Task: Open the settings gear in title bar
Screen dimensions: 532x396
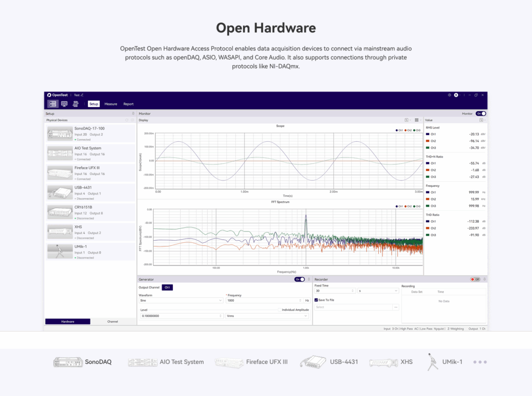Action: click(x=449, y=95)
